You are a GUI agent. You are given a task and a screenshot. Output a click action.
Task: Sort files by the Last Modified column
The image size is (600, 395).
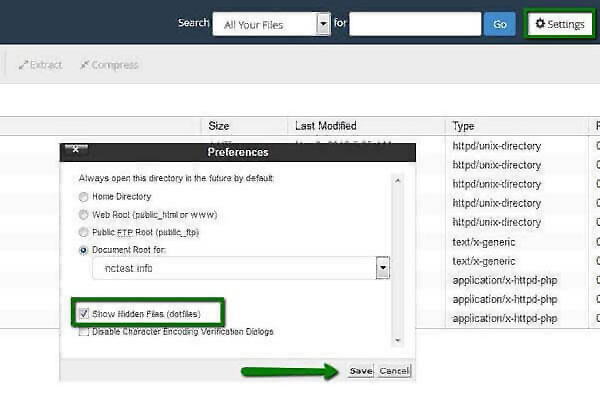tap(326, 126)
